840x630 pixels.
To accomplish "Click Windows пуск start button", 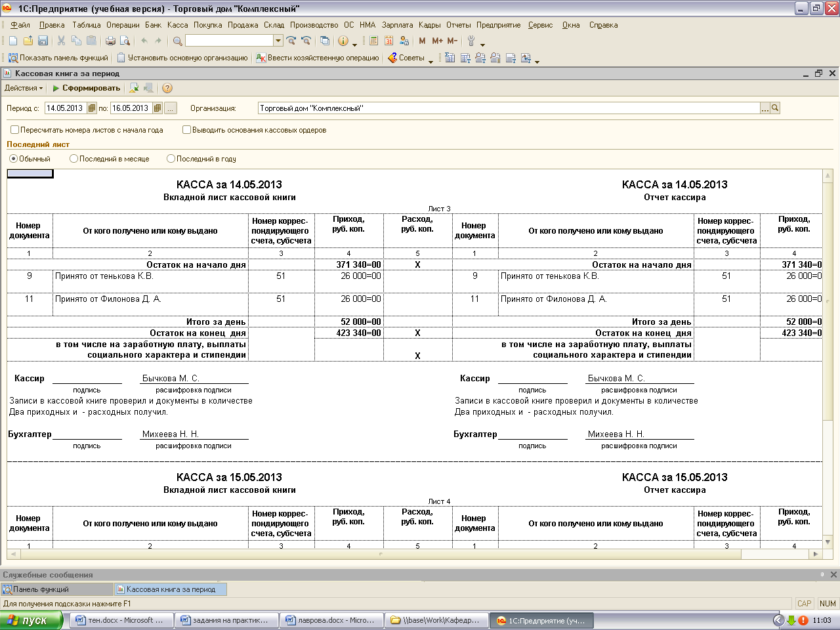I will 31,620.
